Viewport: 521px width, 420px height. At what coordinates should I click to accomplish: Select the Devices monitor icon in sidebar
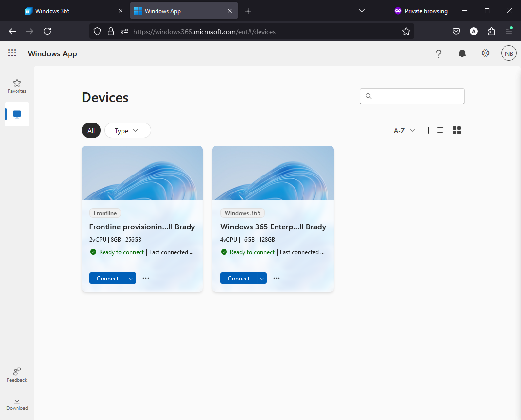[x=17, y=114]
